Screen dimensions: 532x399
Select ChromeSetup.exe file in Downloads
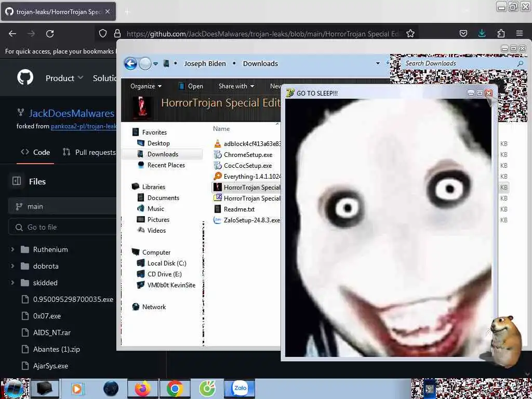pyautogui.click(x=248, y=155)
